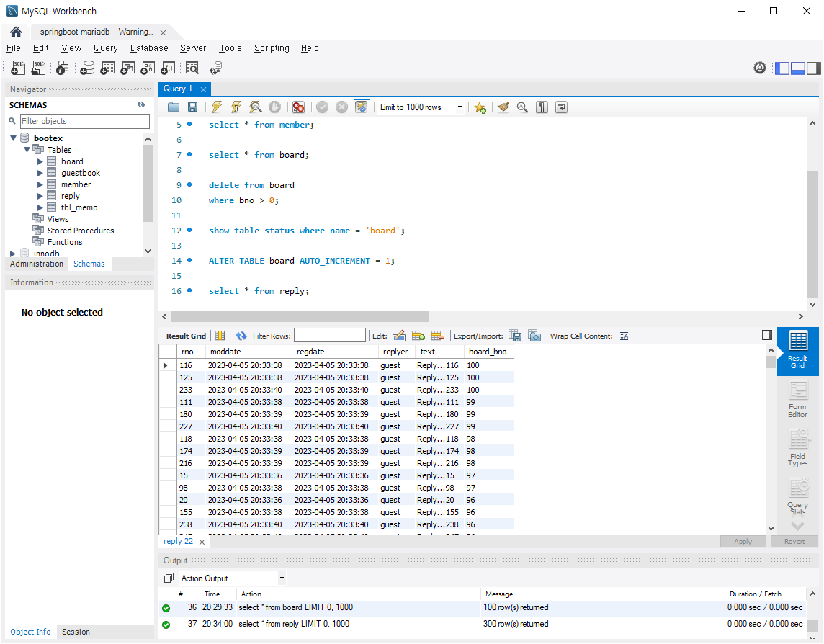Viewport: 824px width, 644px height.
Task: Click the Filter Rows input field
Action: tap(329, 336)
